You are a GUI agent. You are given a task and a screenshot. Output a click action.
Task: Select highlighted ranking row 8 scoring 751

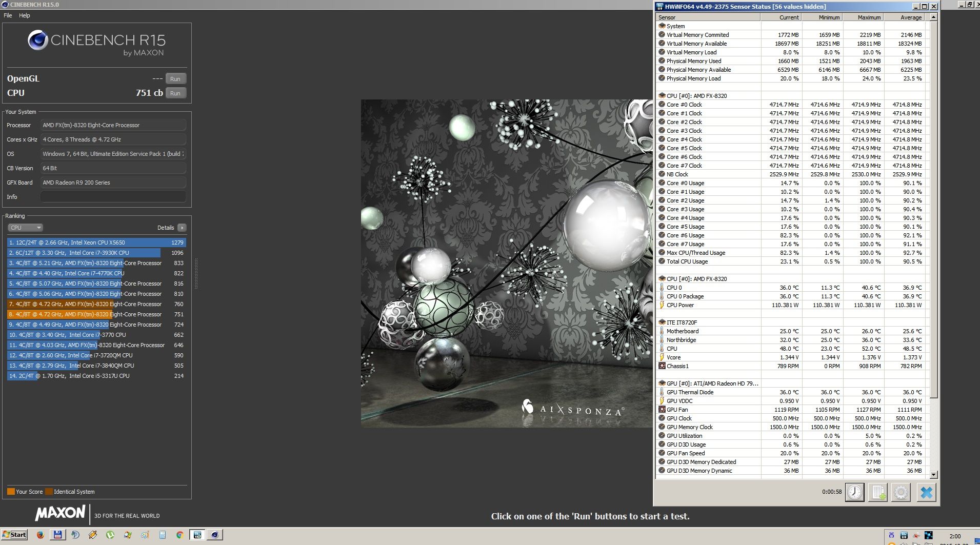(96, 314)
